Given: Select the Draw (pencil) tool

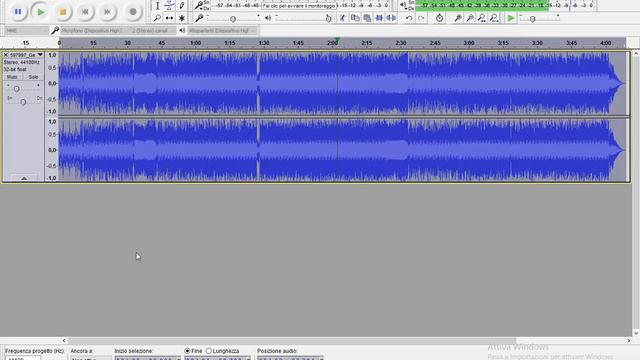Looking at the screenshot, I should pos(182,6).
